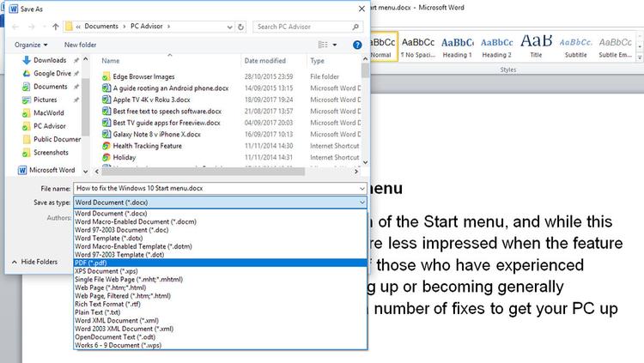The width and height of the screenshot is (644, 363).
Task: Click the Search PC Advisor field
Action: [x=307, y=27]
